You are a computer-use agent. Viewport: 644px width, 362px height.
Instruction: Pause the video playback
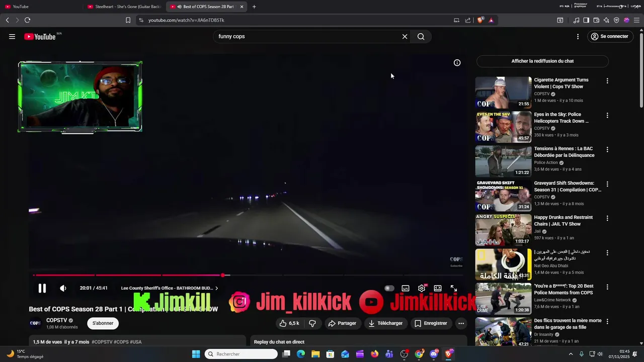click(x=42, y=288)
